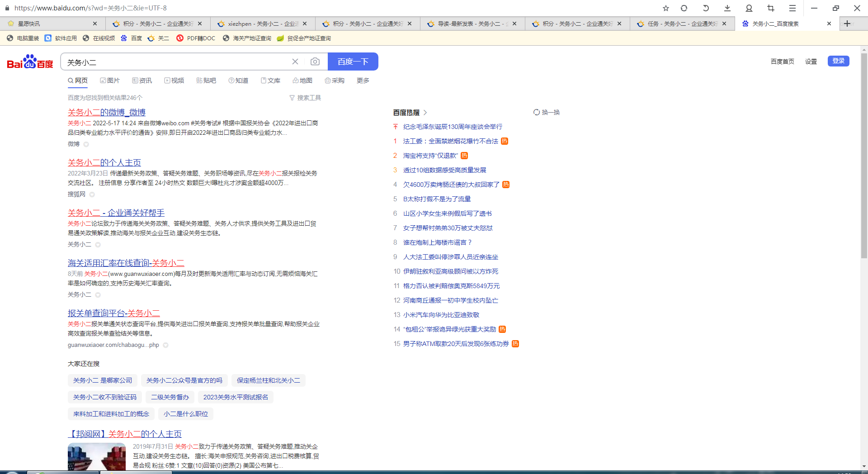The image size is (868, 474).
Task: Select the 贴吧 search category
Action: tap(206, 81)
